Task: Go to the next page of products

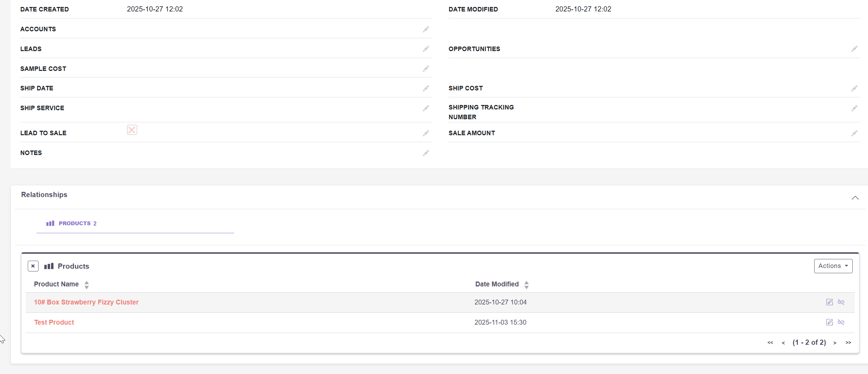Action: click(835, 343)
